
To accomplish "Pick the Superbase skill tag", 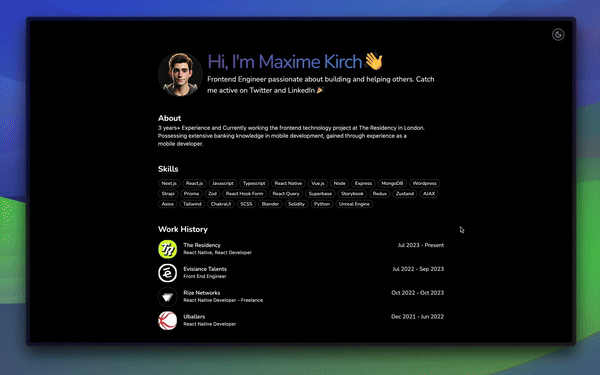I will pyautogui.click(x=320, y=194).
